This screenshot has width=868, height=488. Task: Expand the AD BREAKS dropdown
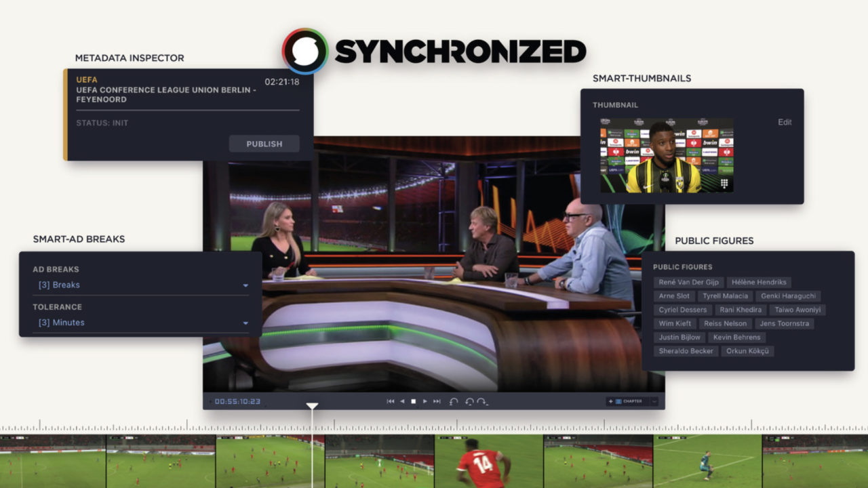tap(245, 285)
